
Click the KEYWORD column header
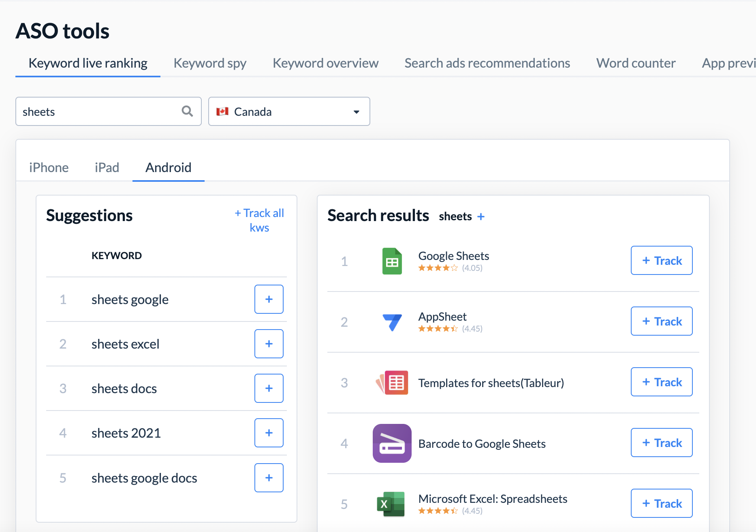click(x=117, y=255)
